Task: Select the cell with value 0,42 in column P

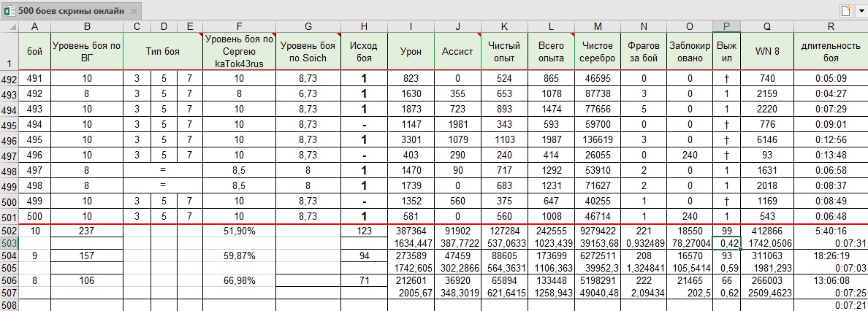Action: tap(726, 242)
